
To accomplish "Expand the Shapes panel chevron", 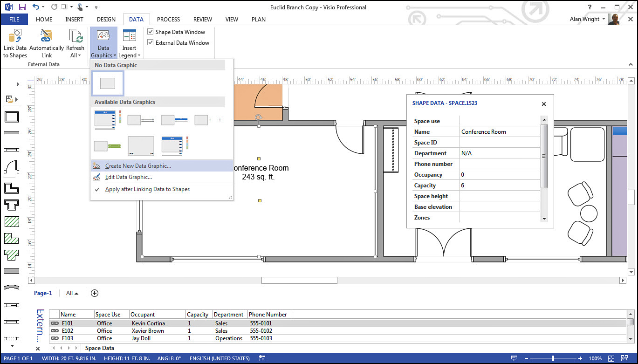I will coord(18,84).
